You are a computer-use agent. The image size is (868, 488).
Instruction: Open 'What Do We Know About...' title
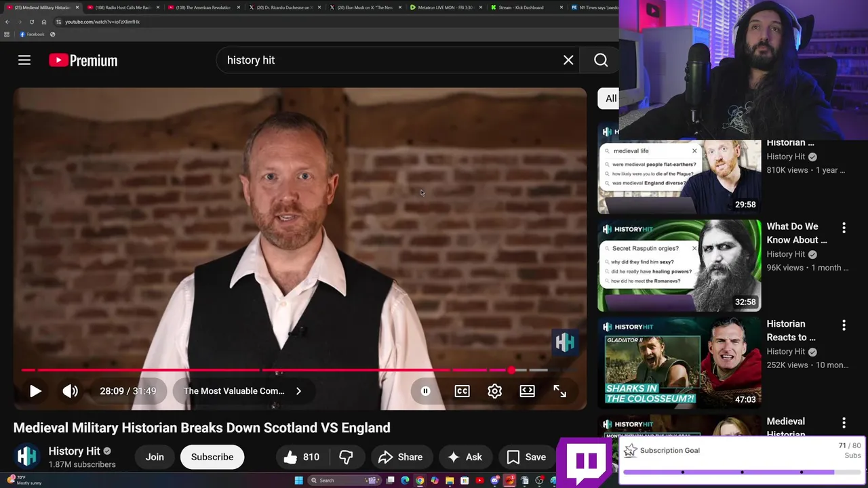[x=796, y=233]
